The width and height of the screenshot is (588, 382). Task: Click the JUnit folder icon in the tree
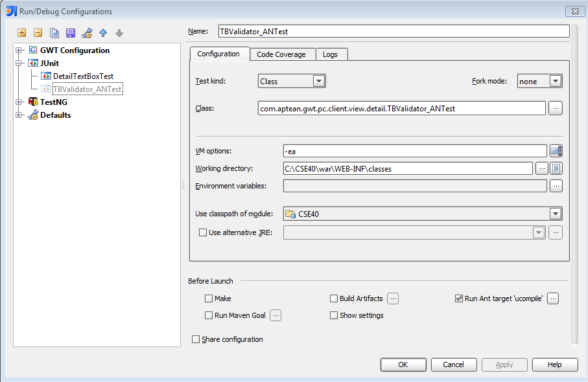(x=33, y=63)
